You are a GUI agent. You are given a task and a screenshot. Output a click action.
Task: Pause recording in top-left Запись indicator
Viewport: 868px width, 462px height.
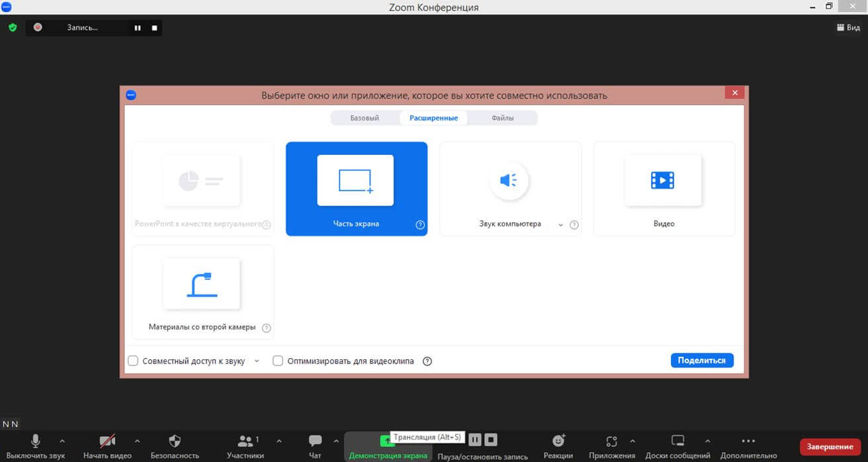pos(138,28)
